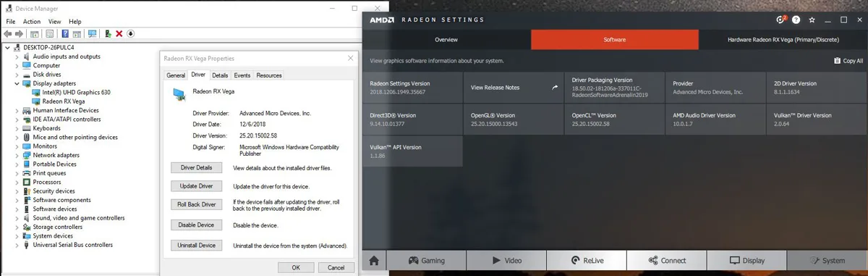Click the Driver Packaging Version tile
Image resolution: width=868 pixels, height=276 pixels.
[615, 87]
